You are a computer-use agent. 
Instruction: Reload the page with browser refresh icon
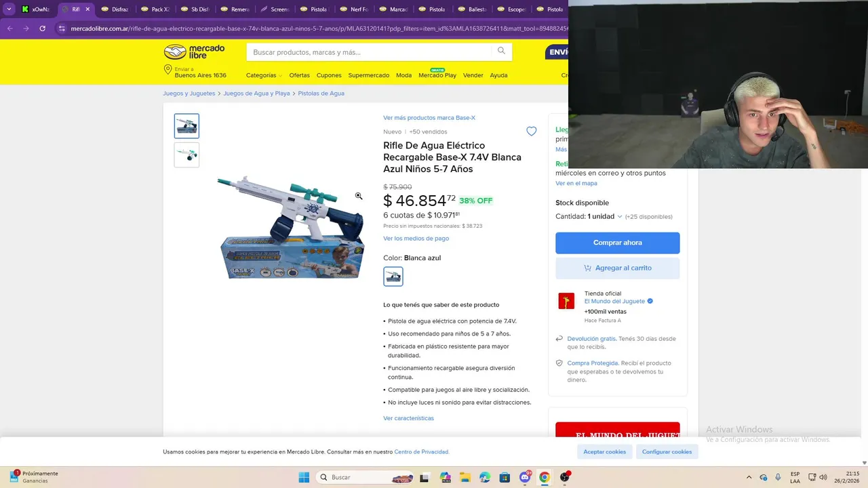[42, 28]
